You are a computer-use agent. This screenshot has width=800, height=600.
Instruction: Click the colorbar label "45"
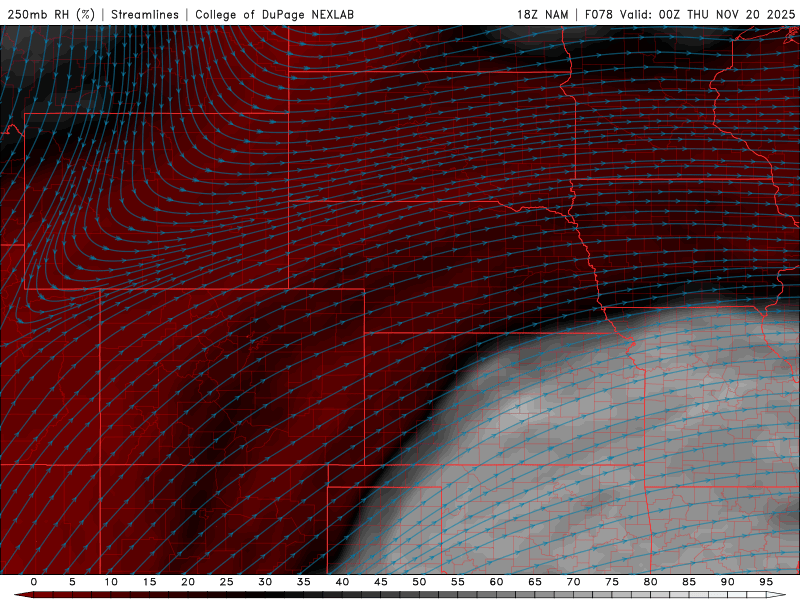381,582
